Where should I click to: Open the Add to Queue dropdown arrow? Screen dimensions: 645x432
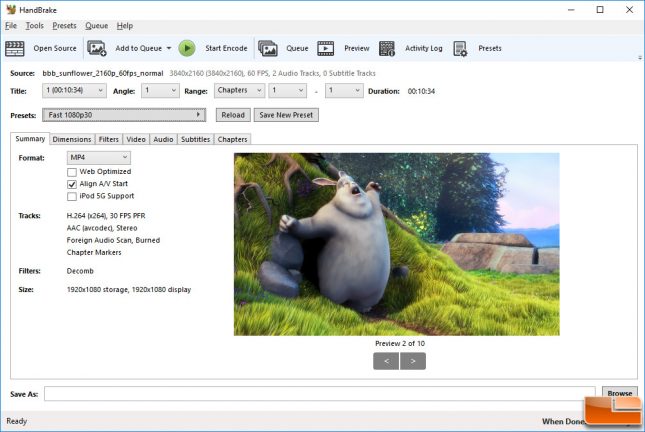pos(169,49)
